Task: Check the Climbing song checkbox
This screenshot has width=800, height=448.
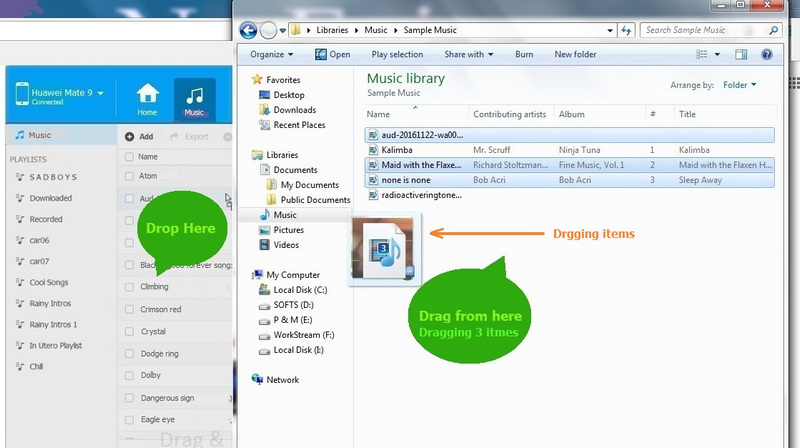Action: click(129, 287)
